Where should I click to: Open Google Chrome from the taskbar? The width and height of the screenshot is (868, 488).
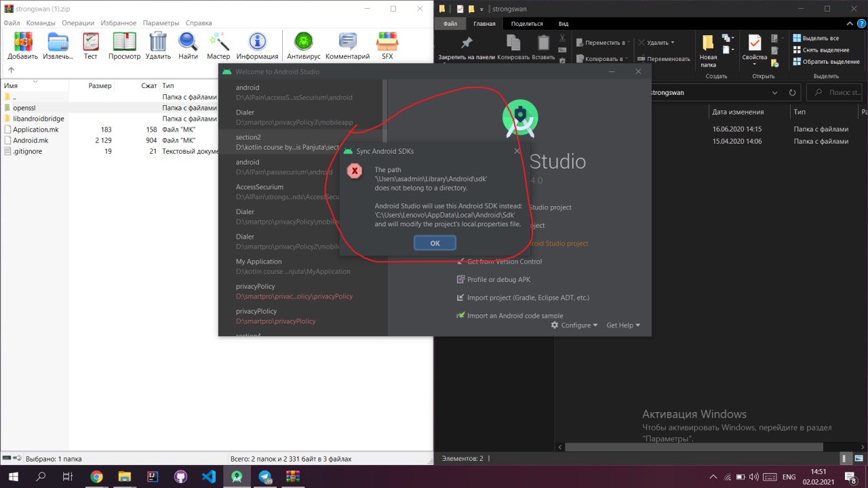[96, 476]
